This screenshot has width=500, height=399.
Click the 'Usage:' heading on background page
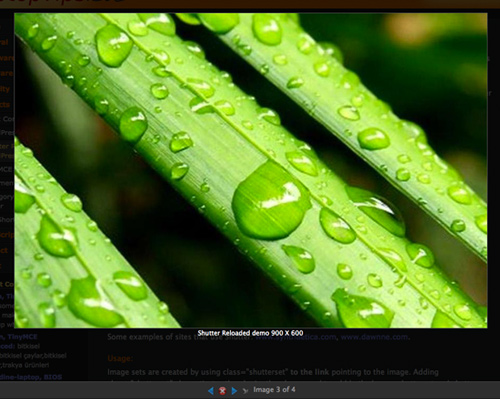pyautogui.click(x=120, y=358)
